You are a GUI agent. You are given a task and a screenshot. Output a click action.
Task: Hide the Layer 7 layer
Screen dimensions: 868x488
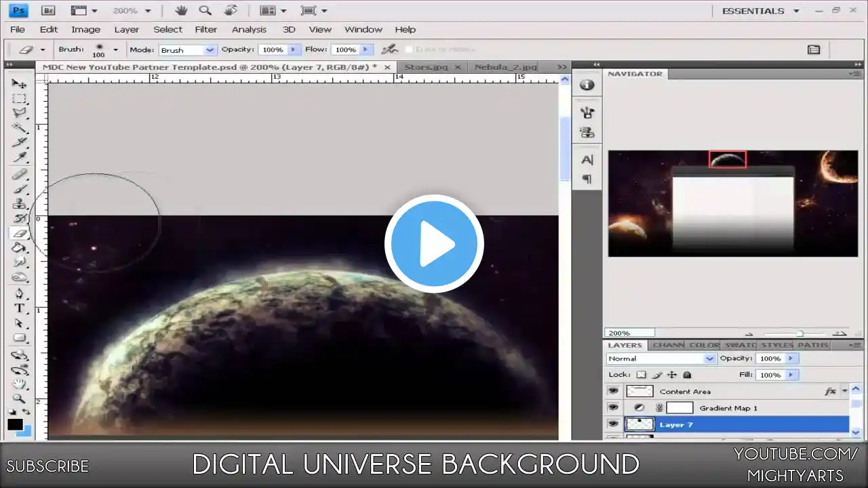613,424
